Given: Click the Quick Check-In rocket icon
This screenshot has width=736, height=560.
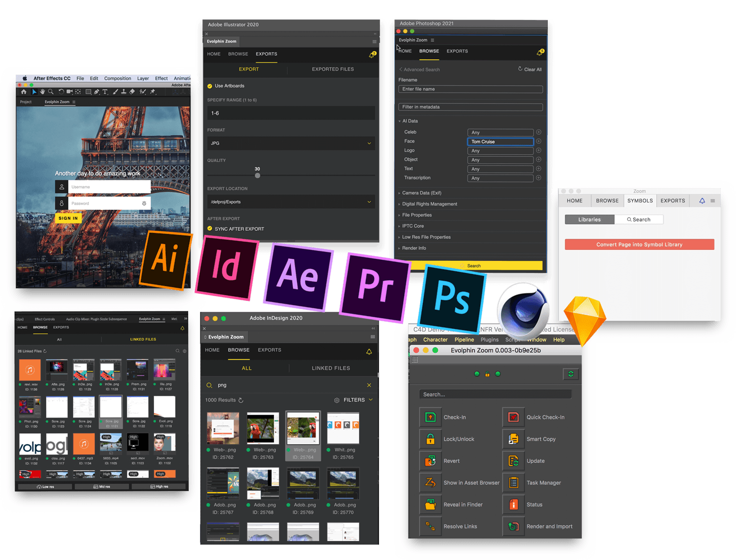Looking at the screenshot, I should tap(513, 417).
